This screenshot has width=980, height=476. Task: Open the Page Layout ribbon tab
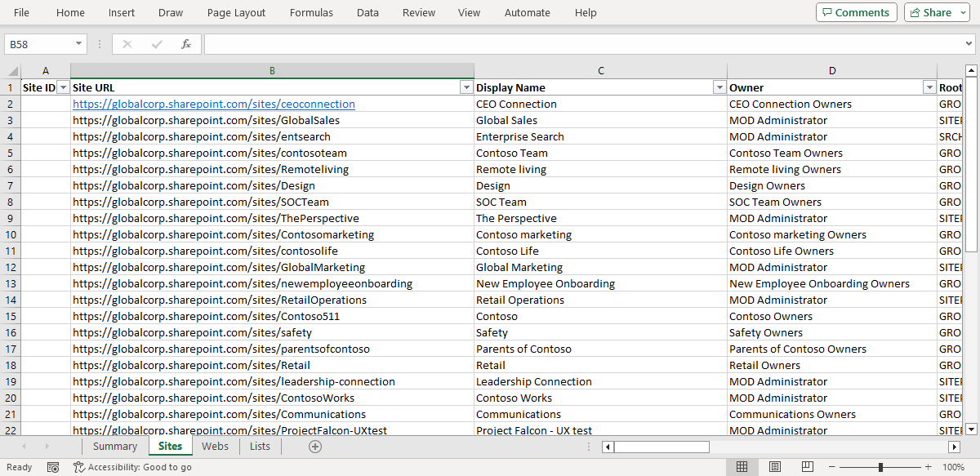(236, 12)
